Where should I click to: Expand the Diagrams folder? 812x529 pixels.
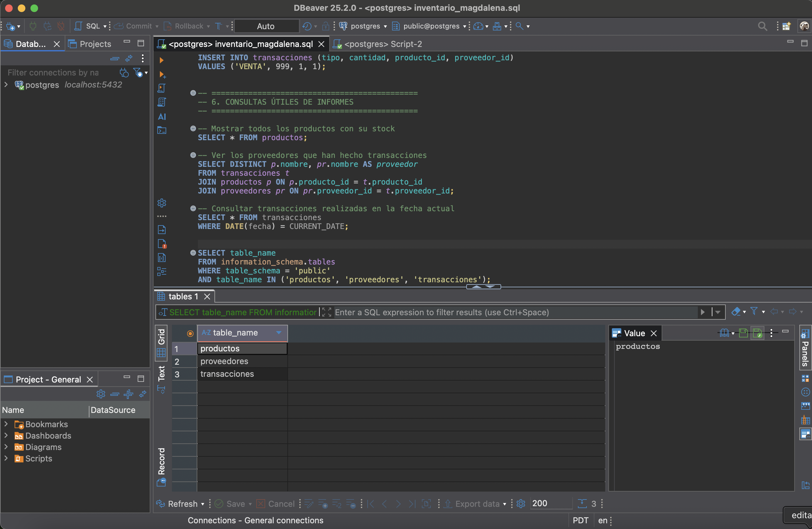click(6, 447)
